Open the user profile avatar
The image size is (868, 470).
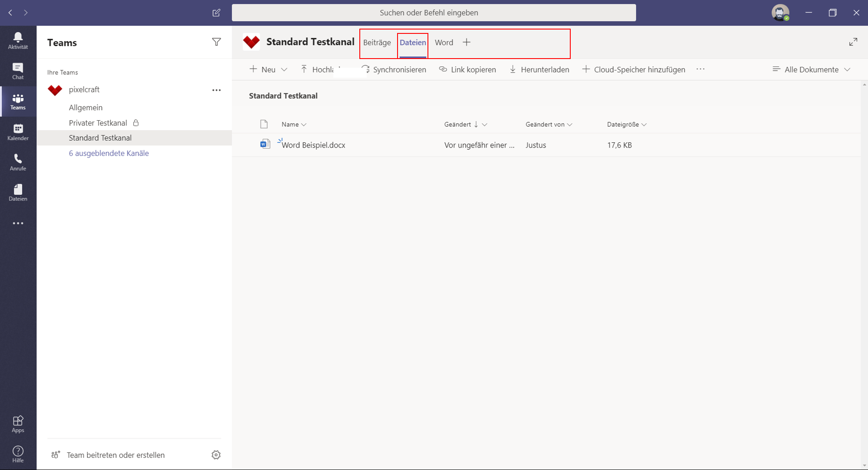(x=780, y=13)
